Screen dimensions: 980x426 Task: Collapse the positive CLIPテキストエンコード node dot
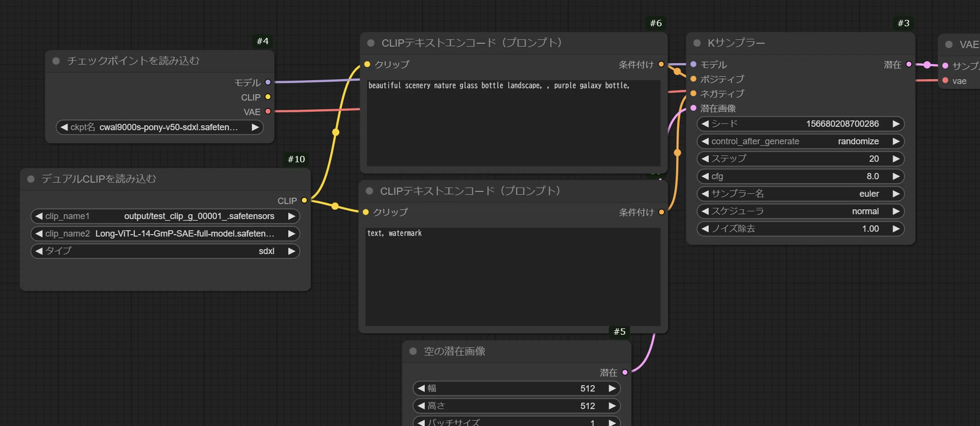[371, 43]
